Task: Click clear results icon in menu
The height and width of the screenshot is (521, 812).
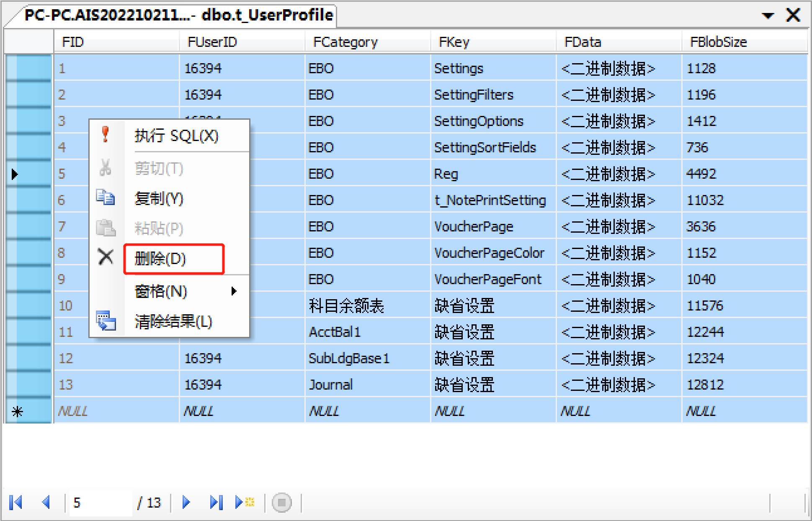Action: (x=106, y=321)
